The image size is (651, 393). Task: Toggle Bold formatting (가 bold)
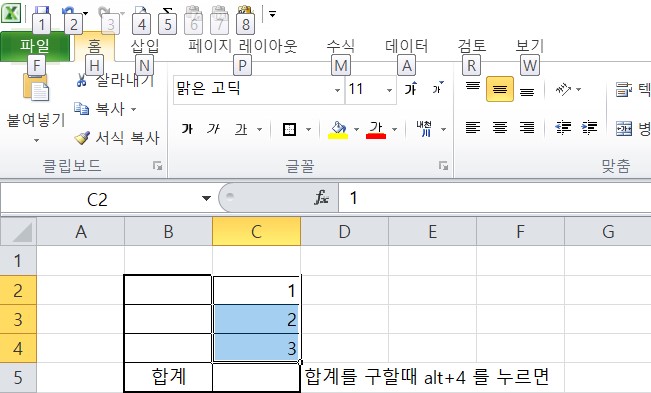(x=187, y=129)
